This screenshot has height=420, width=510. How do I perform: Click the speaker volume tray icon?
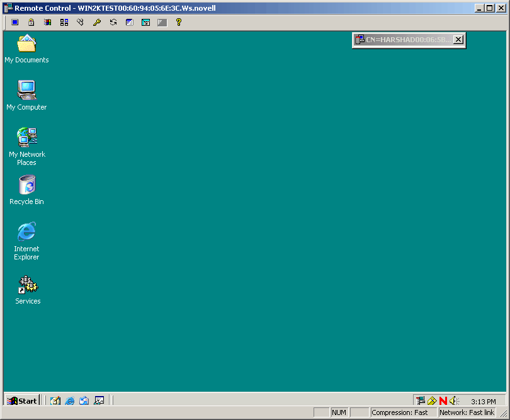[x=454, y=401]
